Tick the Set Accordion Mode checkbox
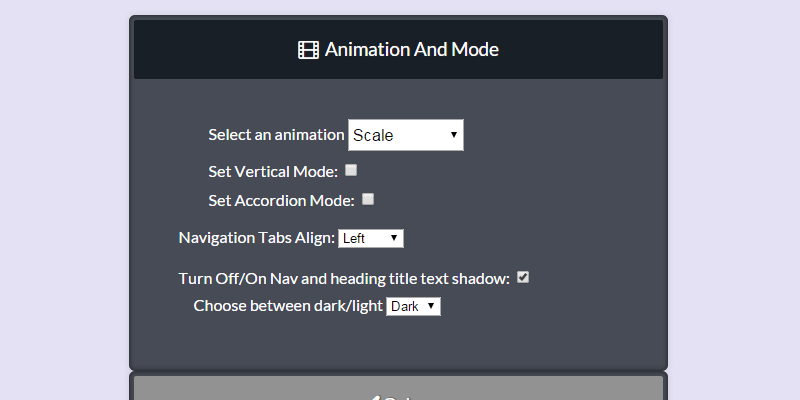This screenshot has height=400, width=800. pos(368,199)
